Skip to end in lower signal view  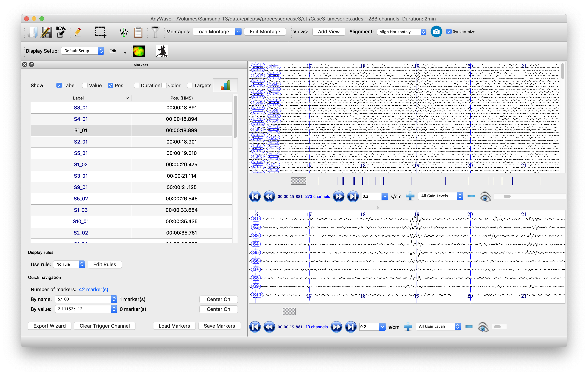point(350,327)
